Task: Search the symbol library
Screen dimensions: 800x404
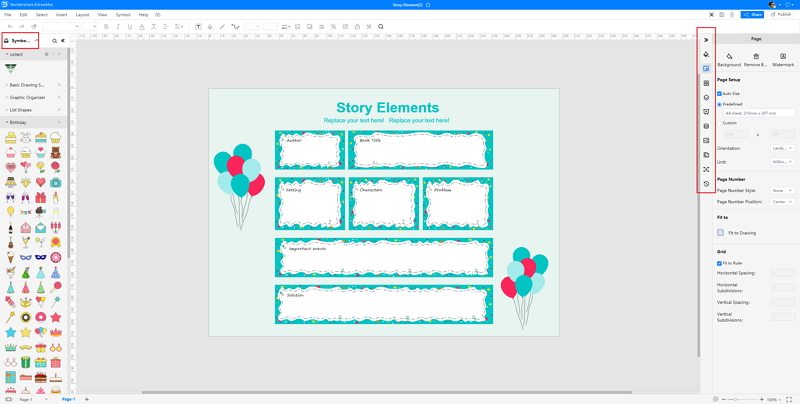Action: pos(55,40)
